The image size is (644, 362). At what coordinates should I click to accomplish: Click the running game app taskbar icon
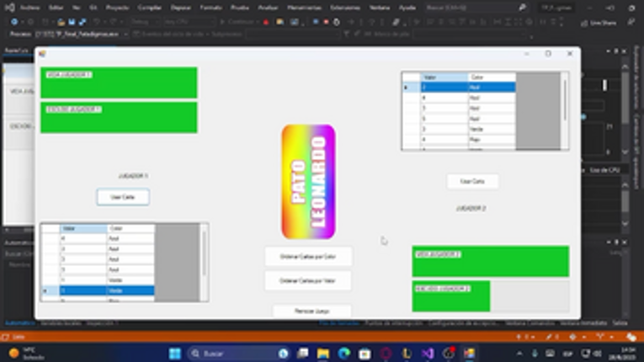click(x=470, y=354)
